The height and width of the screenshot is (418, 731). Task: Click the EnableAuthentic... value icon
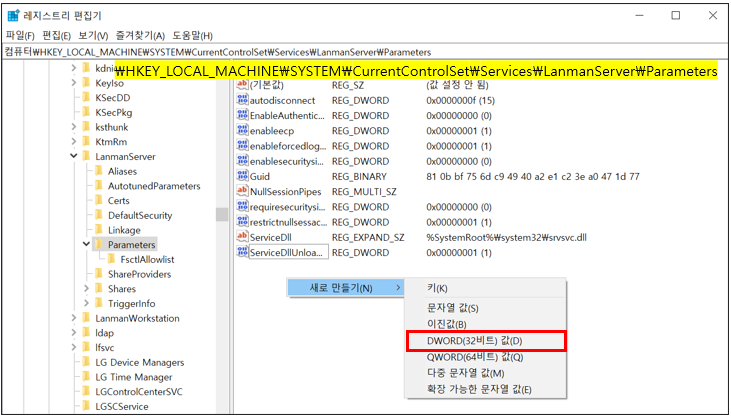[242, 115]
